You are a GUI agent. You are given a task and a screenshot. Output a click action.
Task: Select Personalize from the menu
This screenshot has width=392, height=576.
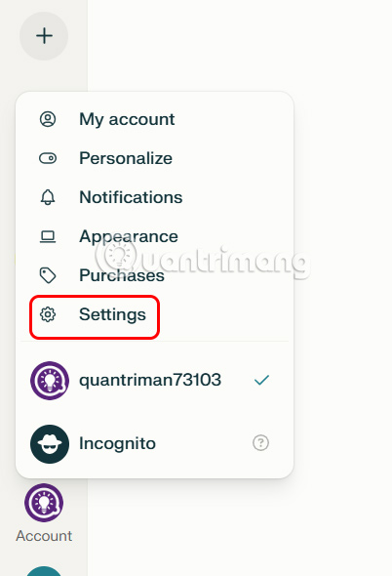pyautogui.click(x=154, y=158)
